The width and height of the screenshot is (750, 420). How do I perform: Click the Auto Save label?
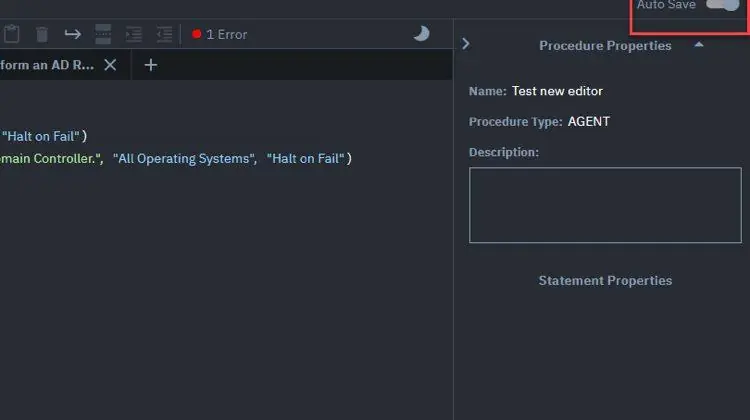(666, 5)
